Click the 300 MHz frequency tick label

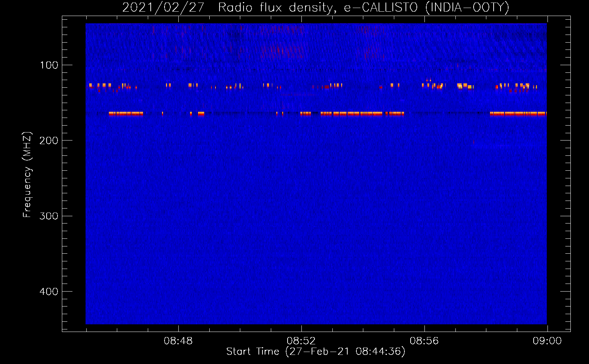49,216
